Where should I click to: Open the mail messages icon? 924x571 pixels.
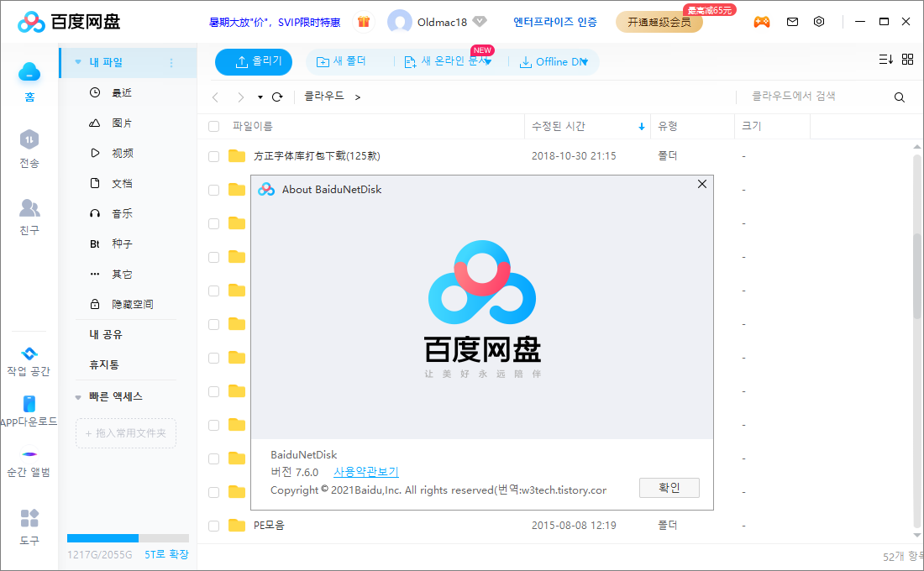point(793,22)
